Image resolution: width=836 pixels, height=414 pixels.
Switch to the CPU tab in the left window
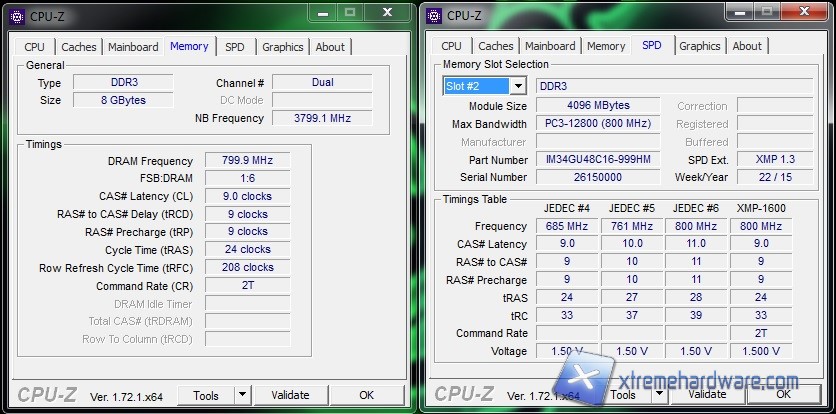click(34, 47)
